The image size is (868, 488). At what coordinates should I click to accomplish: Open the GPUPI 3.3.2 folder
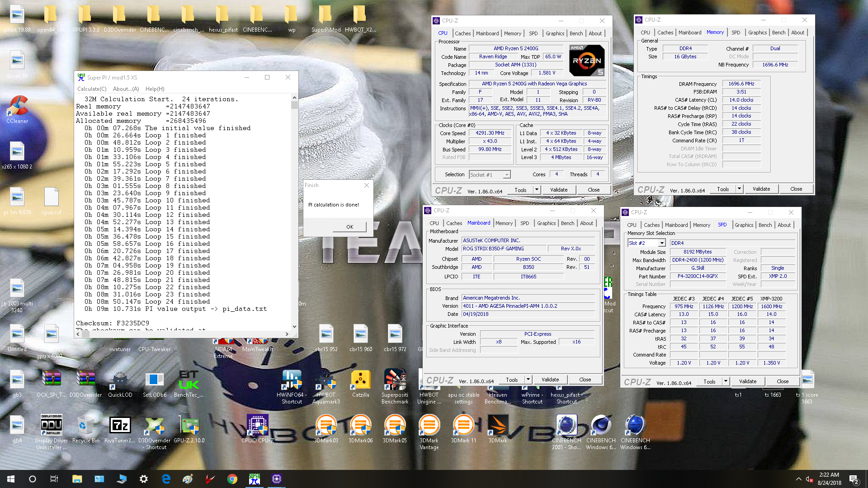[x=85, y=19]
